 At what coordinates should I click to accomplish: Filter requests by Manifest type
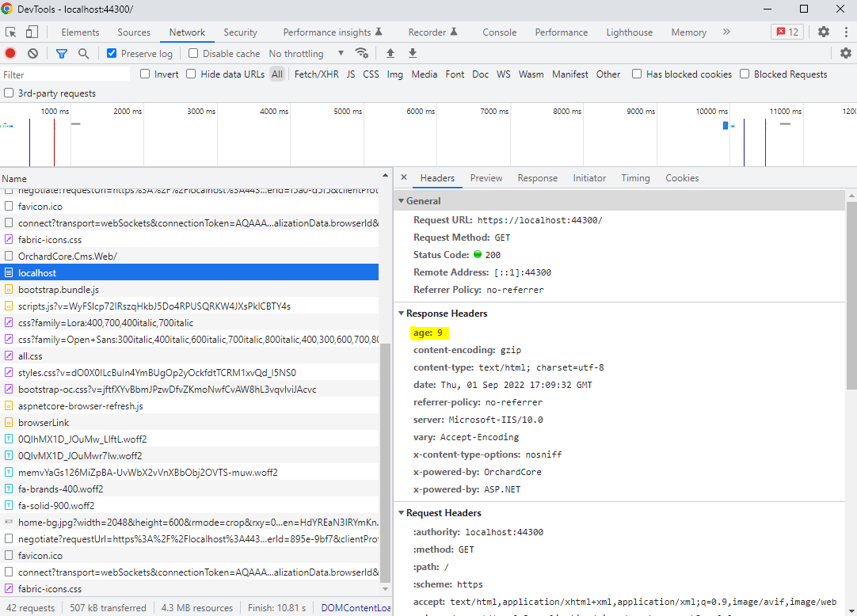point(570,74)
